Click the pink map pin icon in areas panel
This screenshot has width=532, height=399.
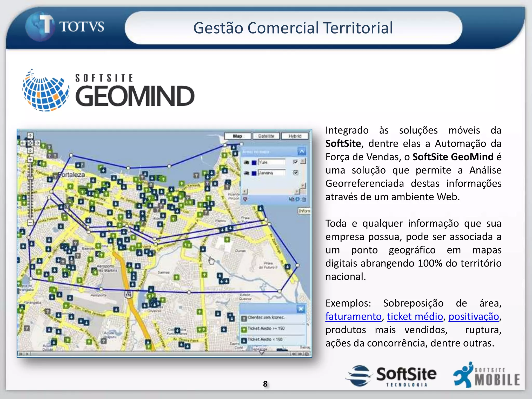pyautogui.click(x=245, y=199)
